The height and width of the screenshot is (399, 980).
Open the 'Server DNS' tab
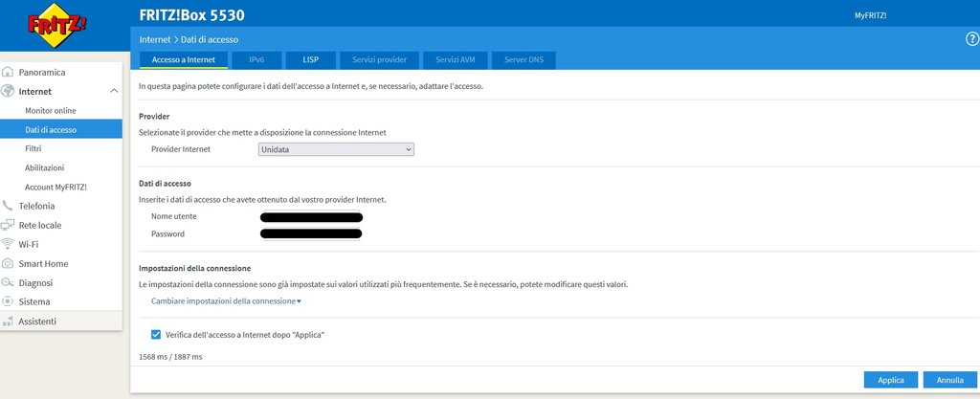[x=523, y=60]
